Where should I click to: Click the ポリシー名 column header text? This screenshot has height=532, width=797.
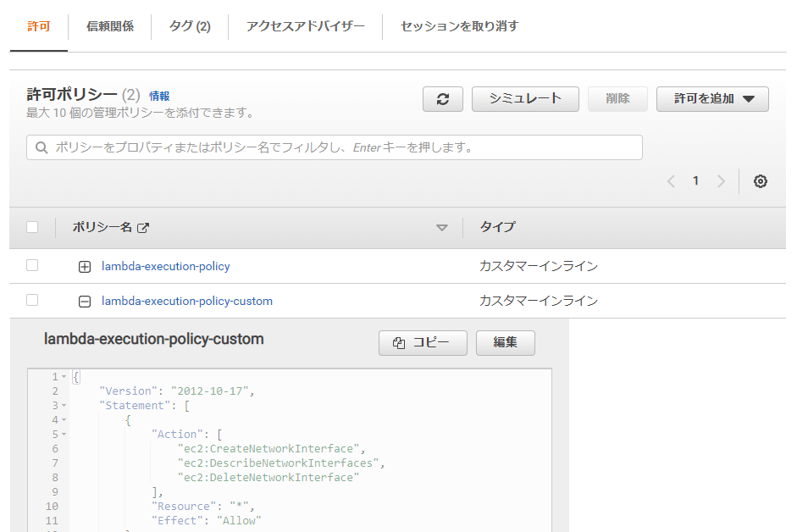102,227
